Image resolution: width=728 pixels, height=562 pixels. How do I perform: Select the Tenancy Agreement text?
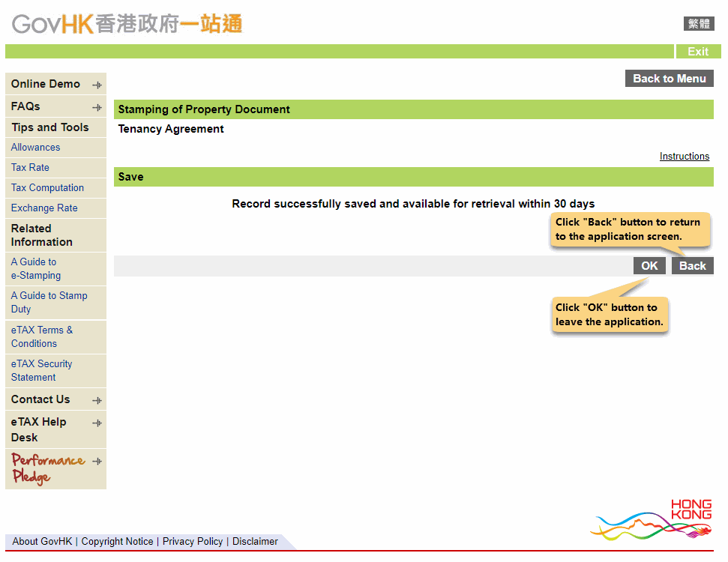171,129
